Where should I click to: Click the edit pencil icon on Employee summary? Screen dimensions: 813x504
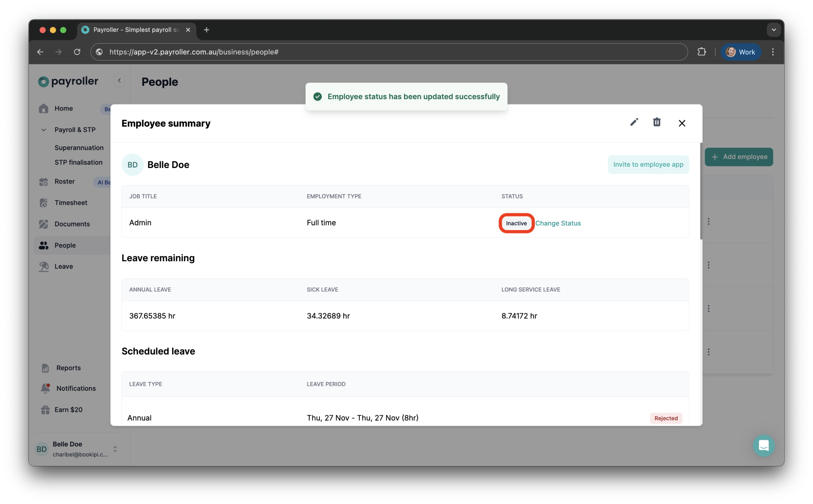coord(634,122)
